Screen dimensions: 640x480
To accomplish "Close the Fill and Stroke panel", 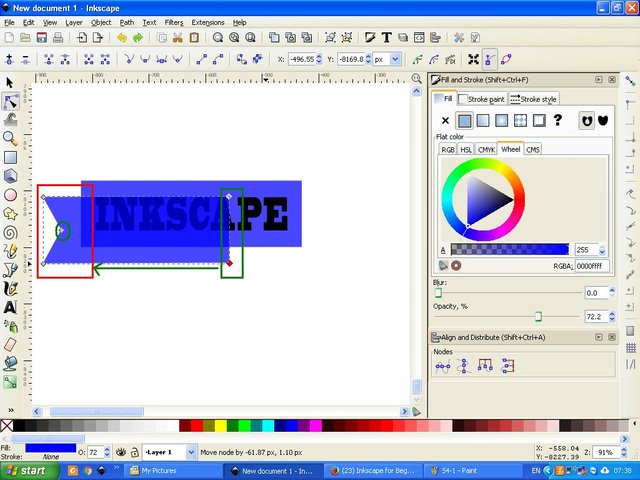I will pos(612,80).
